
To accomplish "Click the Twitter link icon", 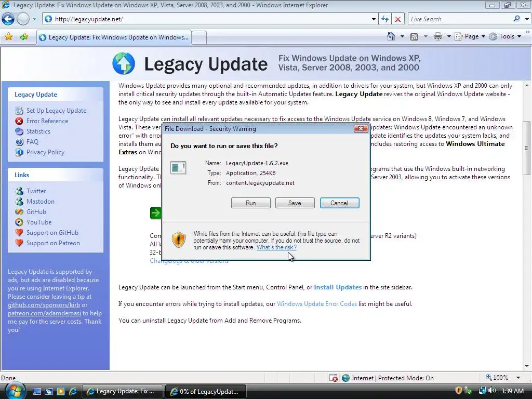I will (x=19, y=191).
